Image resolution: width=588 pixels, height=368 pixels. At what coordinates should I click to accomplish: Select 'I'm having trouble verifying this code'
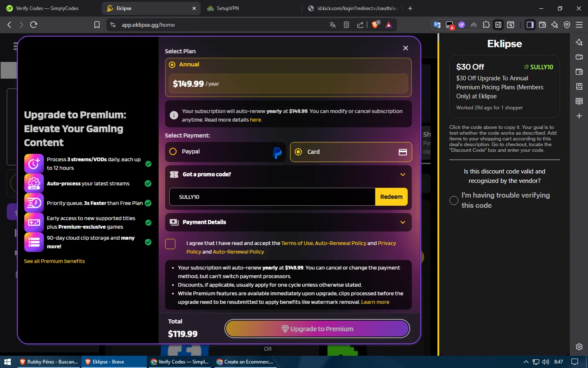point(454,200)
